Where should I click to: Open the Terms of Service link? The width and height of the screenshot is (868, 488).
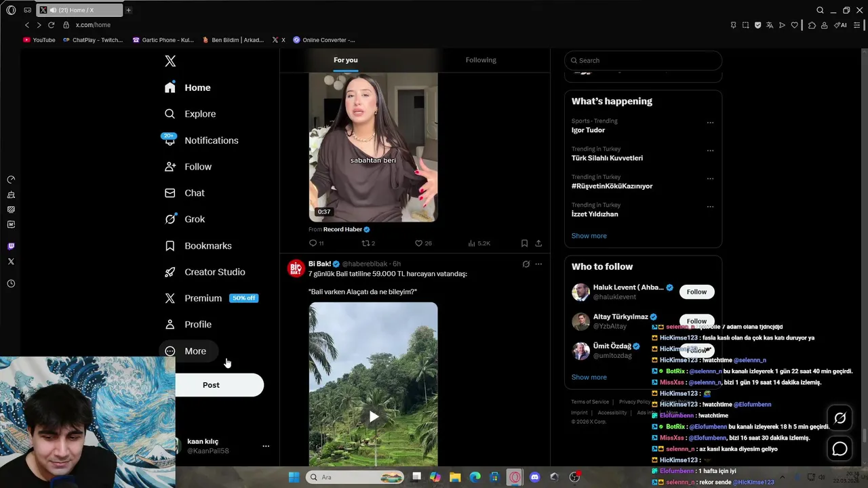point(590,402)
